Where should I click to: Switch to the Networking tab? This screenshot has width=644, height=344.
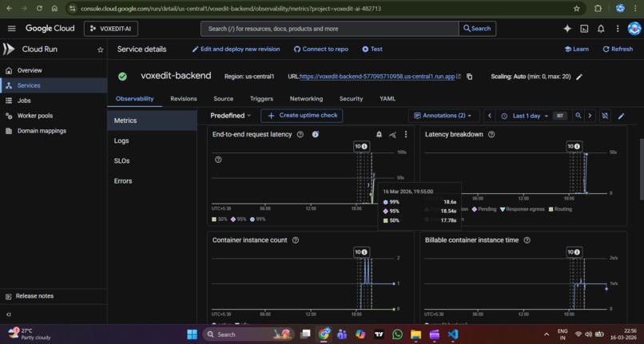click(x=306, y=98)
